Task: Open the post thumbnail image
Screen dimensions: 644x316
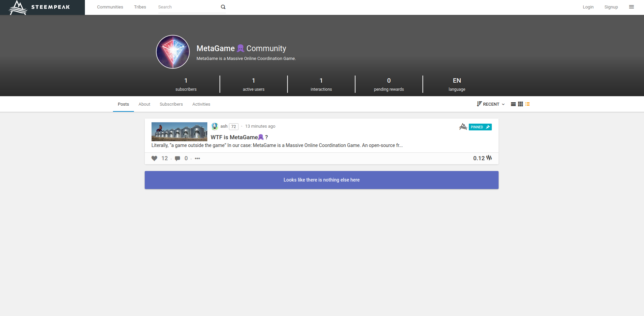Action: coord(179,132)
